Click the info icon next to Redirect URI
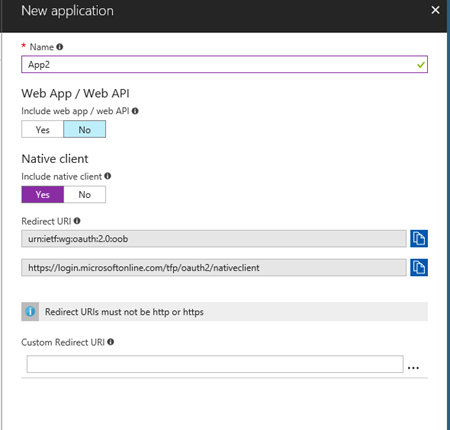Screen dimensions: 450x430 pos(77,221)
